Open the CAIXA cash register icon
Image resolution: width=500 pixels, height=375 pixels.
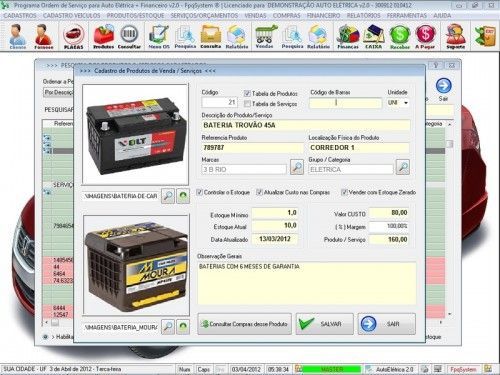[373, 37]
